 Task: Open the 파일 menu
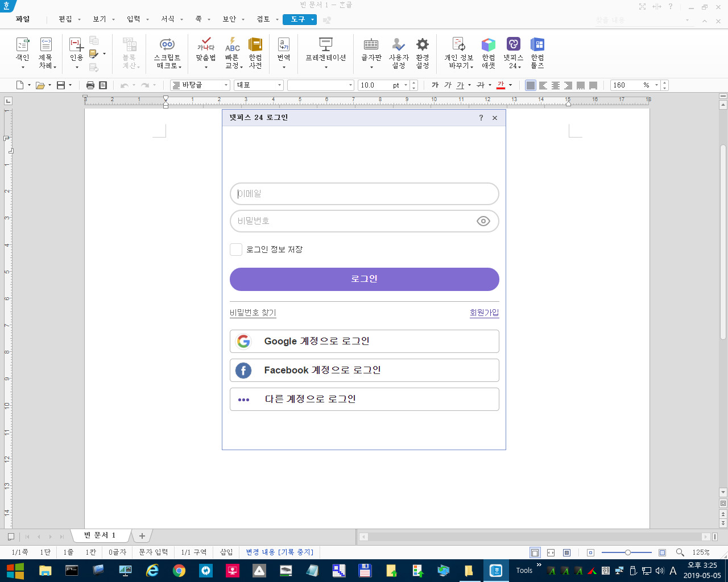coord(23,19)
